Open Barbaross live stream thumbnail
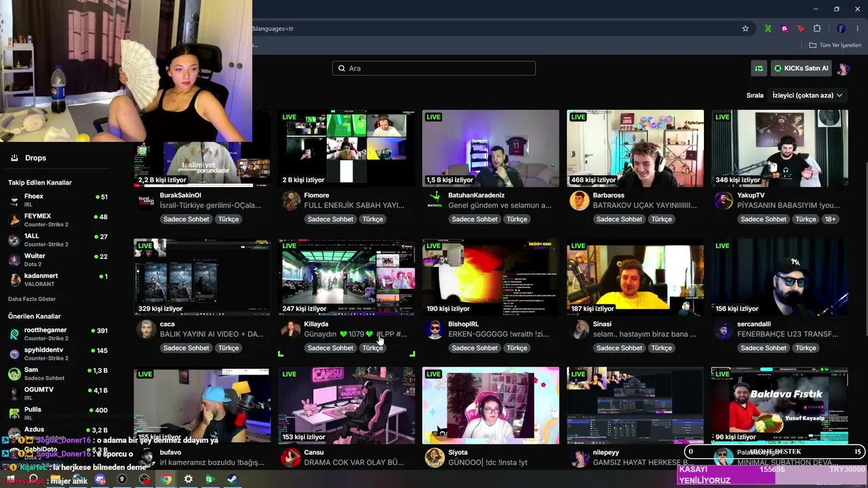Screen dimensions: 868x488 coord(635,148)
